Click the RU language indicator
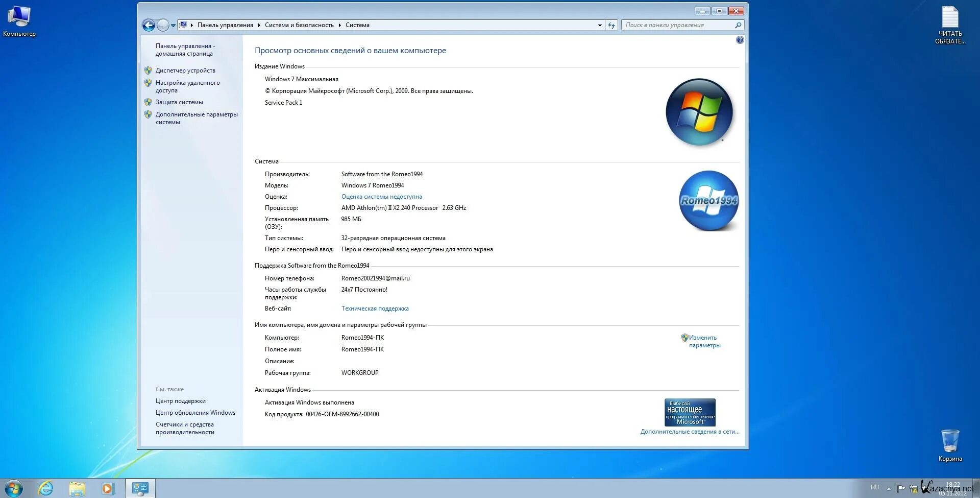Viewport: 980px width, 498px height. point(875,487)
